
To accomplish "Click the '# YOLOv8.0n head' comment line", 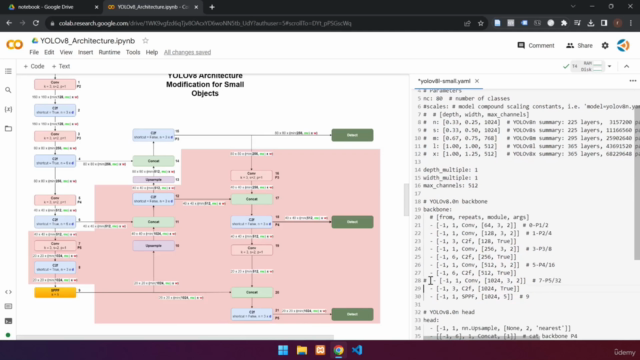I will pyautogui.click(x=449, y=312).
